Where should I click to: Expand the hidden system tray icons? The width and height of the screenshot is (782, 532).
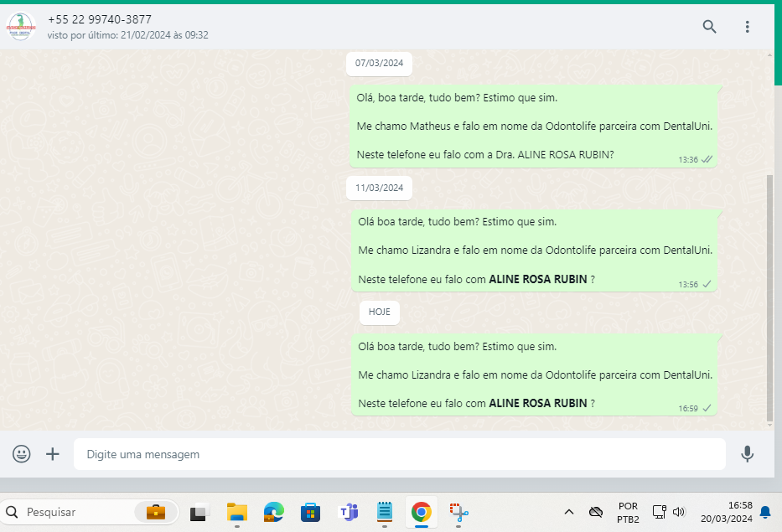(x=568, y=512)
